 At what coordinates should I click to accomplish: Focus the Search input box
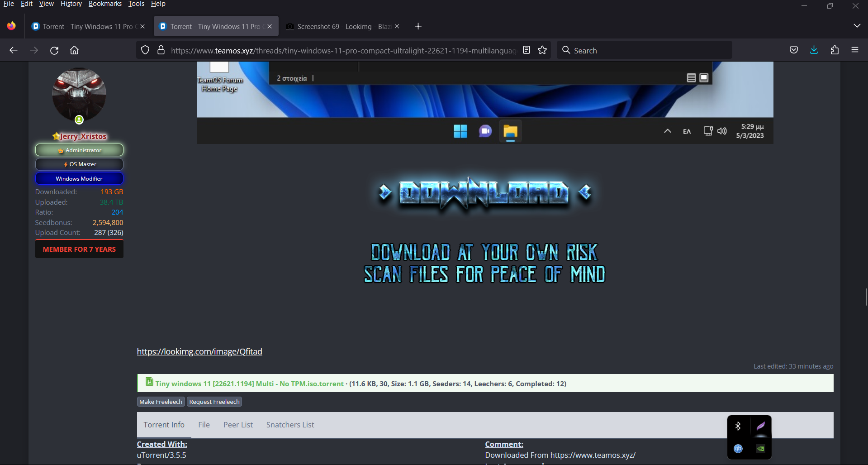644,50
